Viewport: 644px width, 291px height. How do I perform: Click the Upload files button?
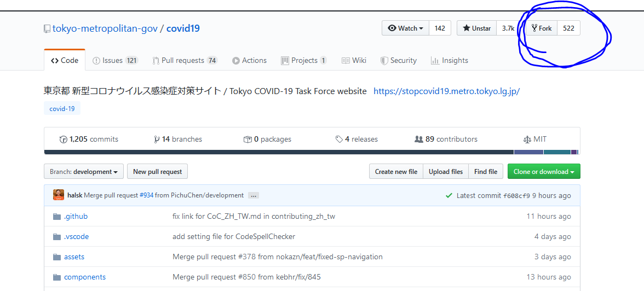(x=446, y=172)
